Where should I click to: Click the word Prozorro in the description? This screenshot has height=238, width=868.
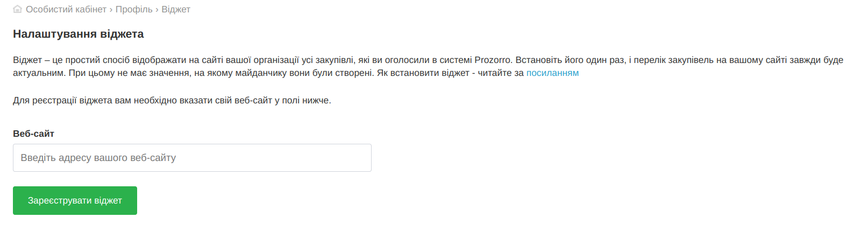(492, 60)
